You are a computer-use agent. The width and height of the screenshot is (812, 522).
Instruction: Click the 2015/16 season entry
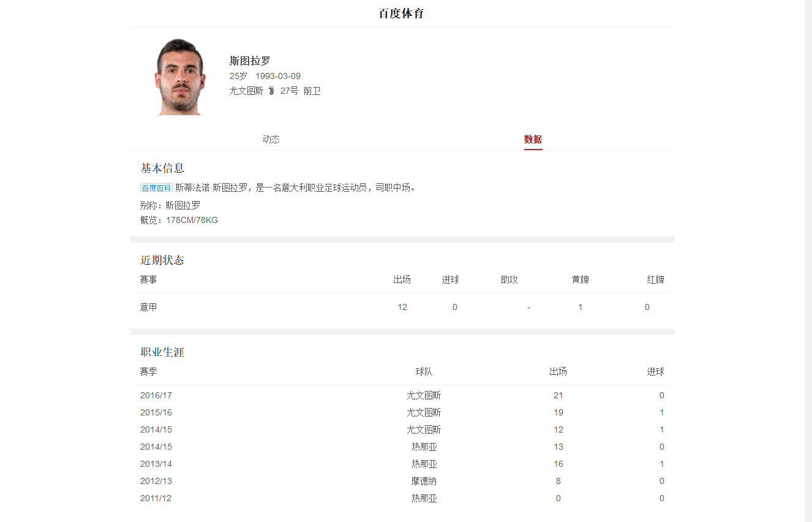click(156, 412)
